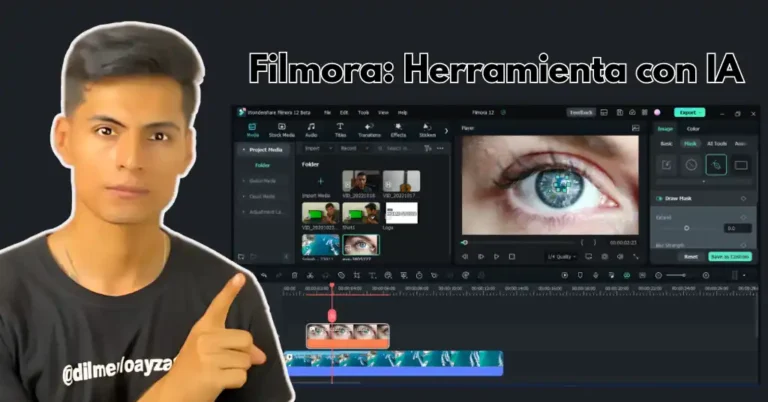The height and width of the screenshot is (402, 768).
Task: Select the Shot1 green-screen thumbnail
Action: pos(360,213)
